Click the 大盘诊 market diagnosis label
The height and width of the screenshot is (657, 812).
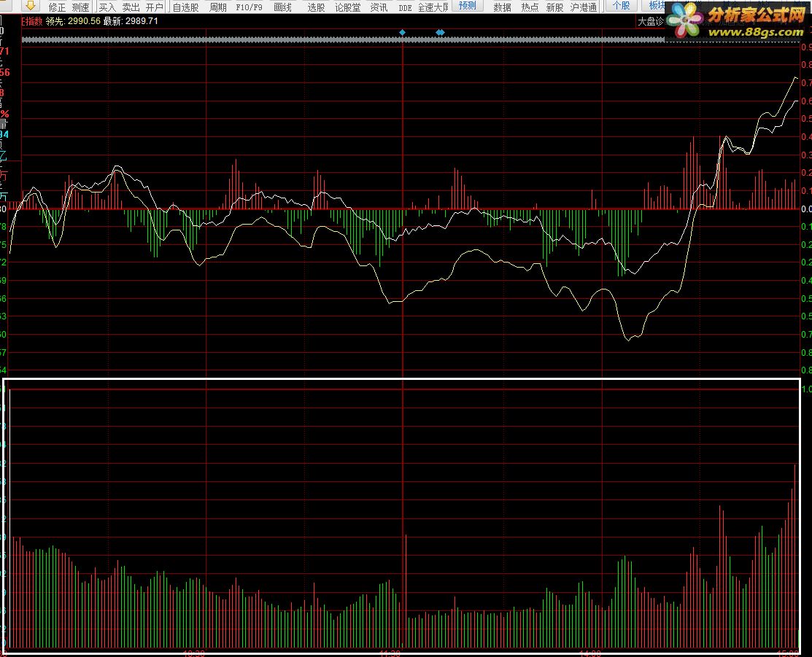coord(651,21)
